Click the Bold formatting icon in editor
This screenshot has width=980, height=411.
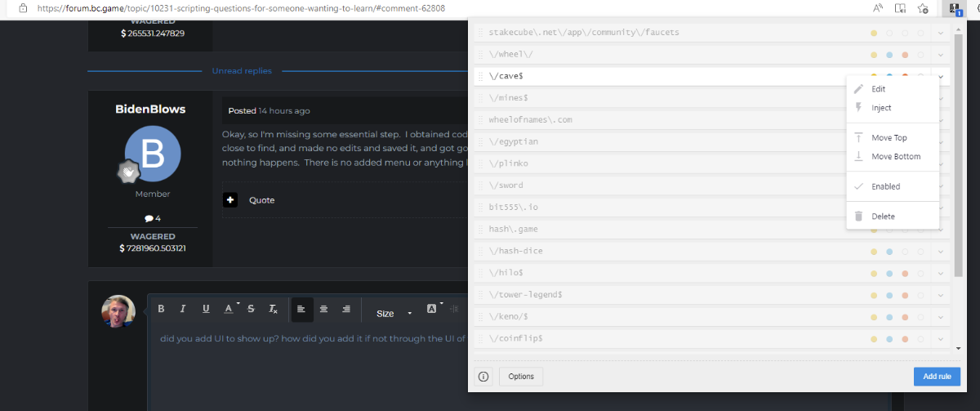pyautogui.click(x=161, y=309)
